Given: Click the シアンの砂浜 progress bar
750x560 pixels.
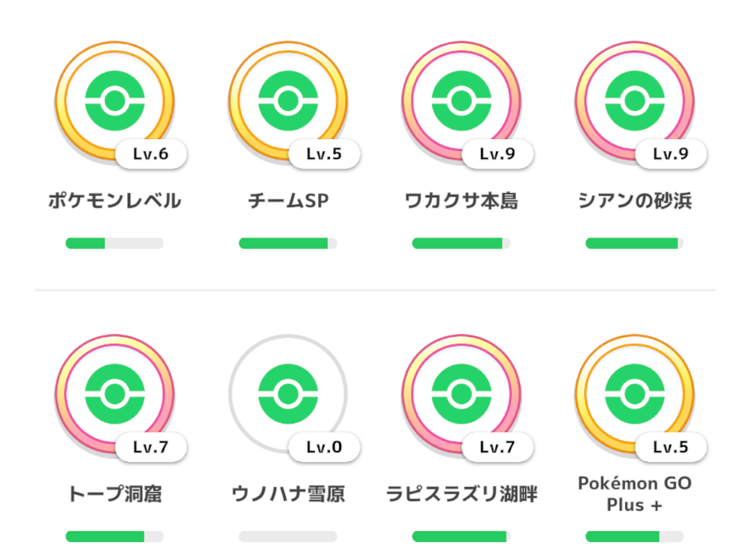Looking at the screenshot, I should 635,243.
